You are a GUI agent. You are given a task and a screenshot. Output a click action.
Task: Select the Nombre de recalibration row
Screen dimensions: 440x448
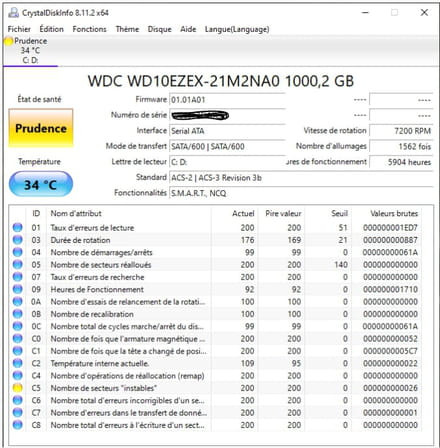[216, 314]
